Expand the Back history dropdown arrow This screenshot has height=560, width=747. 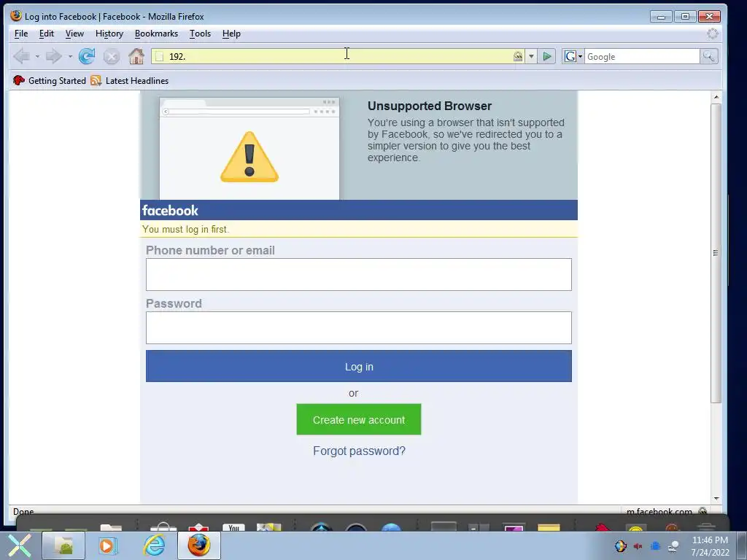click(37, 57)
